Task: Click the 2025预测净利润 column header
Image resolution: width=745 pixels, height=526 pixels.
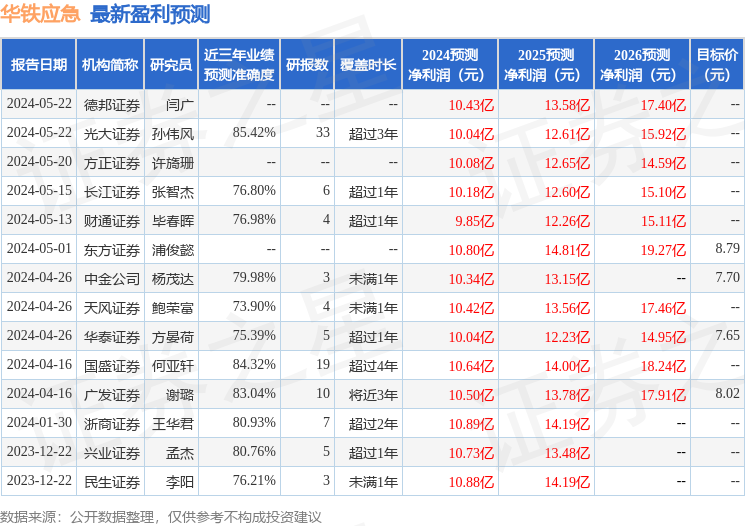Action: point(546,65)
